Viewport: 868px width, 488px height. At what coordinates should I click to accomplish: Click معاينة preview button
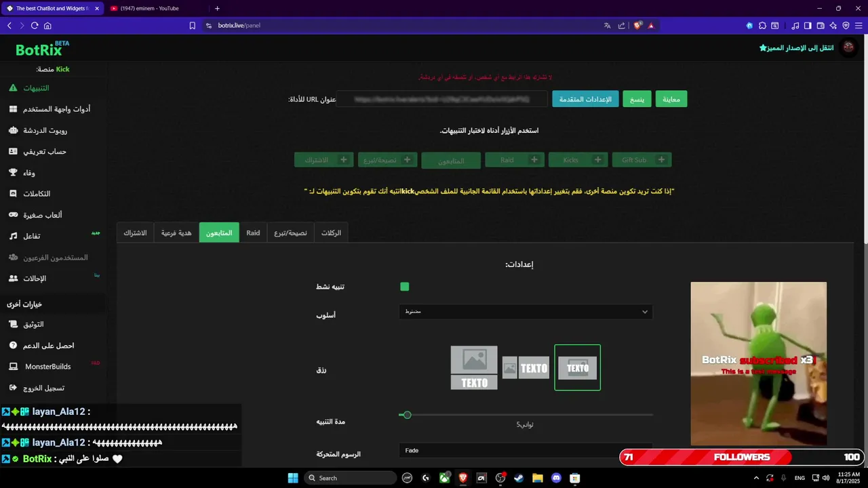point(671,99)
